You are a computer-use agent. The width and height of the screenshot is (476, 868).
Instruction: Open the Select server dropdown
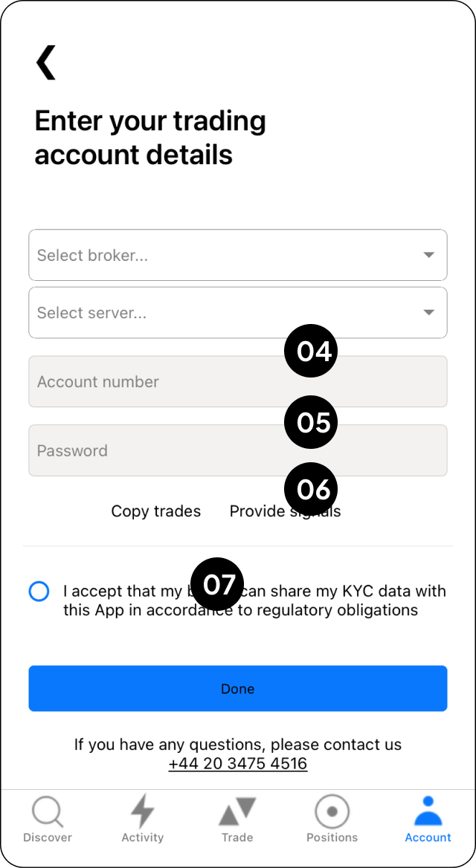point(223,313)
